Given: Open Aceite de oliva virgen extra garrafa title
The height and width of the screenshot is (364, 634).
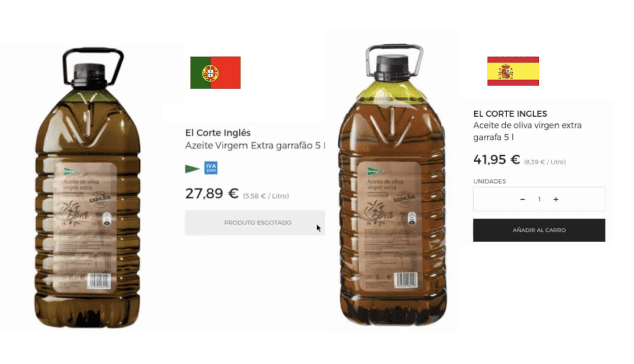Looking at the screenshot, I should 527,131.
